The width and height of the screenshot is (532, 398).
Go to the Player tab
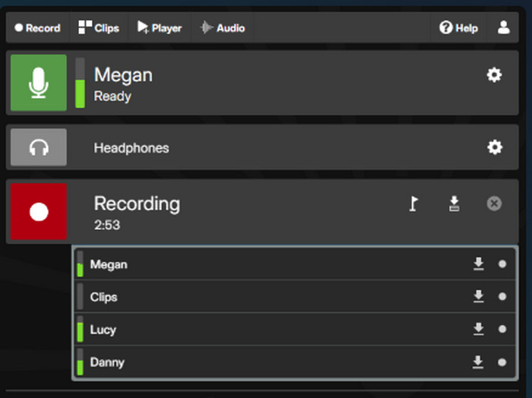coord(160,28)
